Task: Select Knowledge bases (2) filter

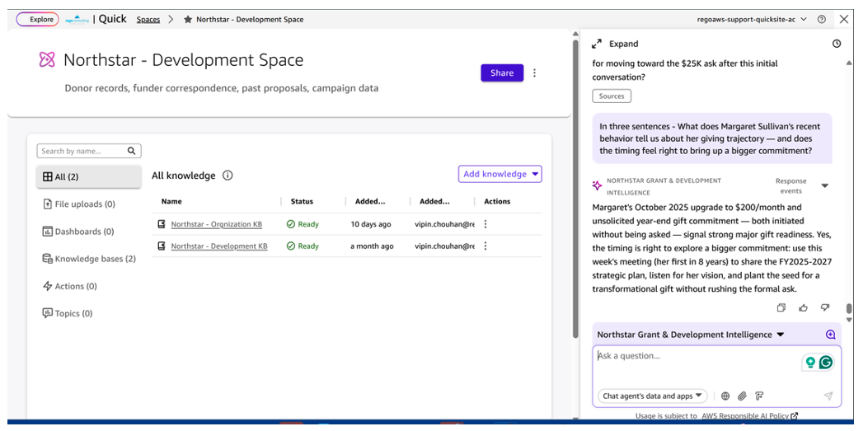Action: click(89, 259)
